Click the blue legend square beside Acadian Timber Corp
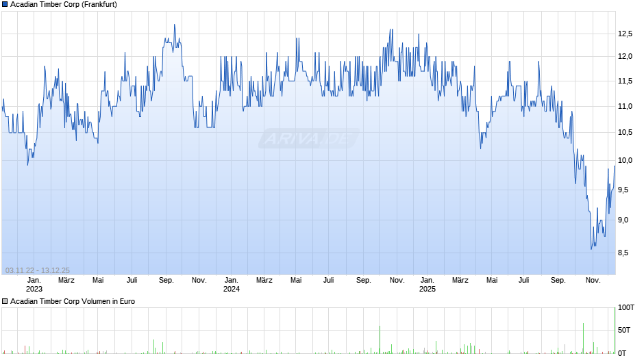Image resolution: width=644 pixels, height=360 pixels. 5,5
